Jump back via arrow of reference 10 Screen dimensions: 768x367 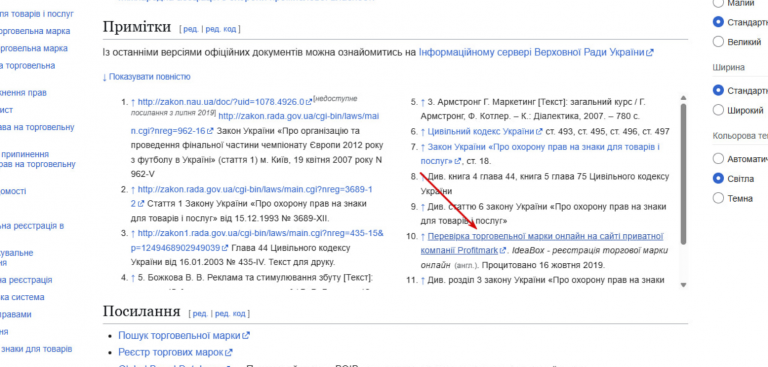423,237
